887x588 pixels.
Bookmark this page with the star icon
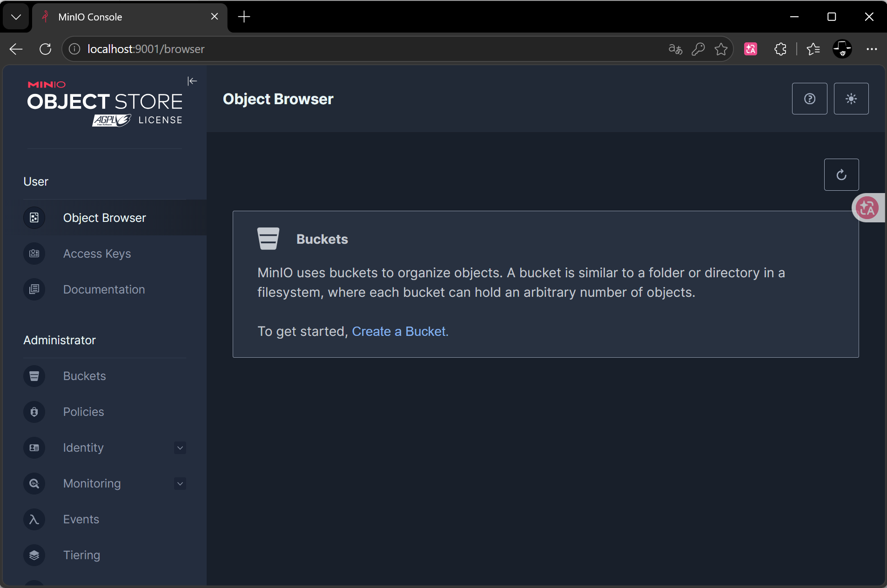(721, 49)
